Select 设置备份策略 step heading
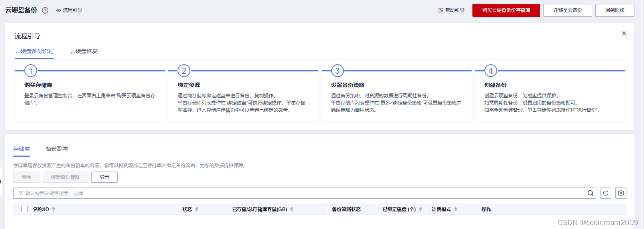 point(348,85)
